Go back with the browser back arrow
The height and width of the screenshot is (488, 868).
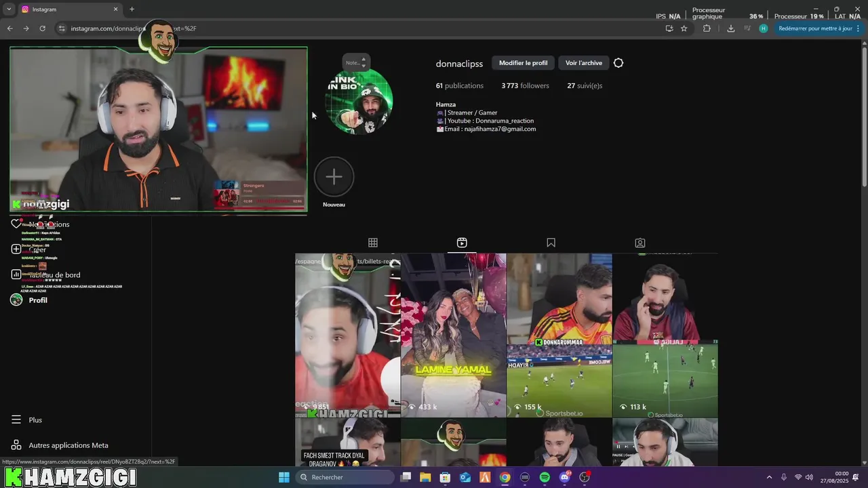(9, 28)
